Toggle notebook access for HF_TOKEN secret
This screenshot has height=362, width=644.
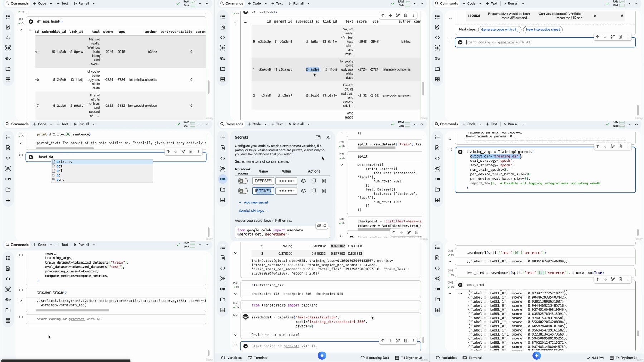[243, 191]
